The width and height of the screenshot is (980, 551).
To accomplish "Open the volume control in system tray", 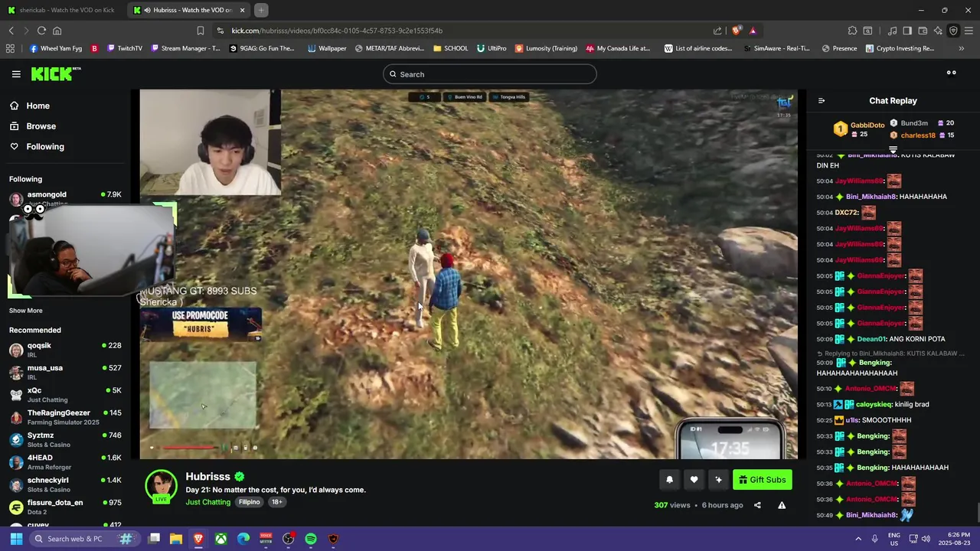I will (x=926, y=539).
